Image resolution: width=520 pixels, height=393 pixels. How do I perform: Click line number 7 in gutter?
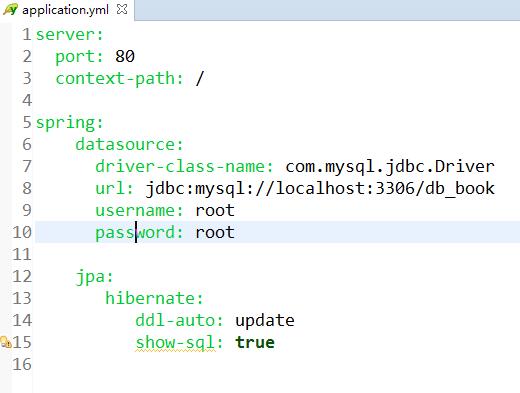click(27, 166)
